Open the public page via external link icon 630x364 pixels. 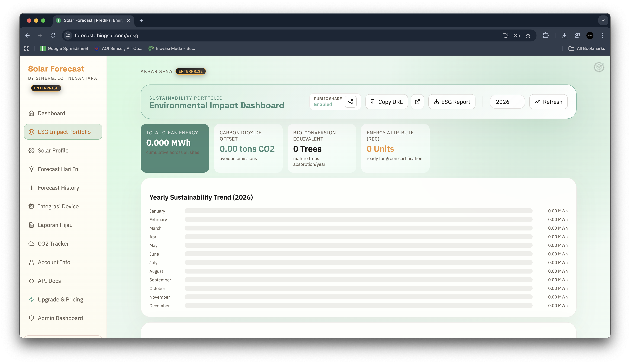(x=417, y=102)
